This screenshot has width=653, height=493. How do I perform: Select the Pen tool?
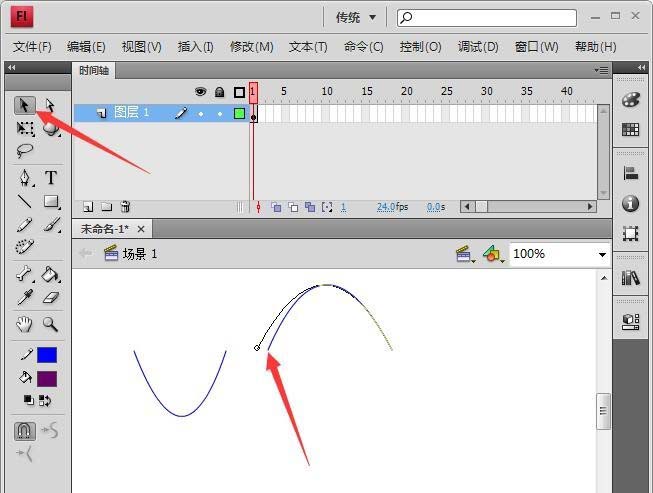(x=25, y=178)
